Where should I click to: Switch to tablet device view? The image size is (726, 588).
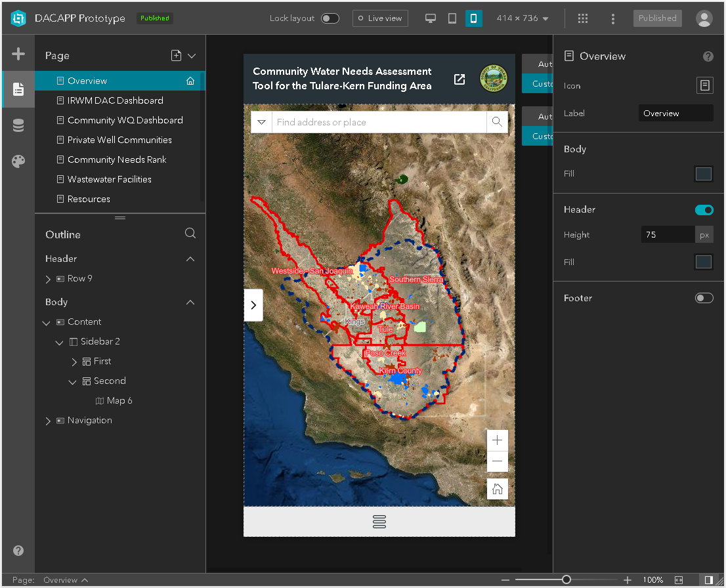point(452,18)
